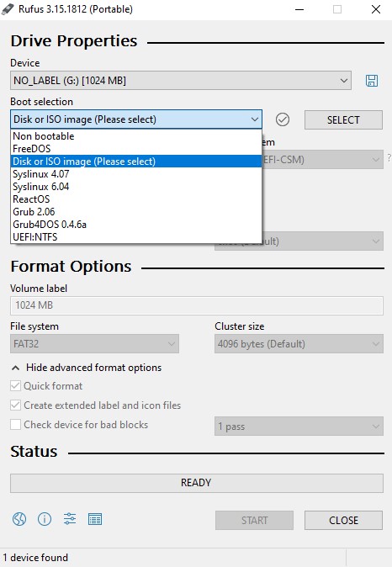The width and height of the screenshot is (392, 567).
Task: Choose Syslinux 6.04 option
Action: click(x=136, y=187)
